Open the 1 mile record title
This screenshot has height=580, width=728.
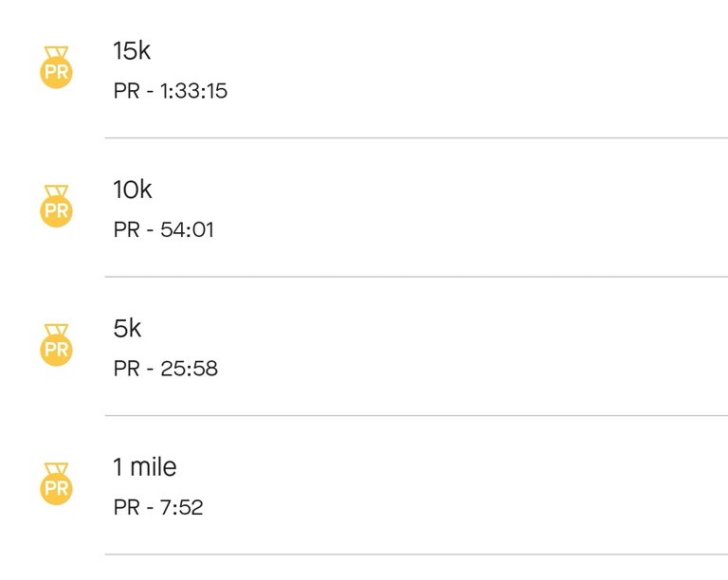point(145,467)
